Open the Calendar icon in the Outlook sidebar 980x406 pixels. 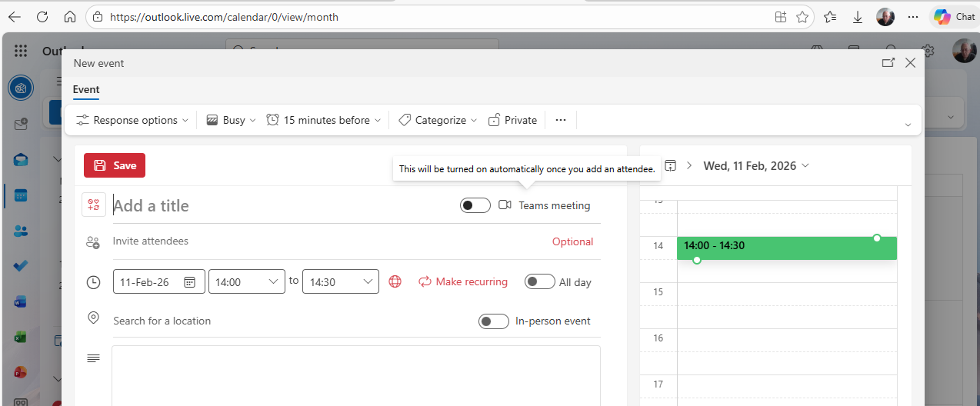click(21, 195)
